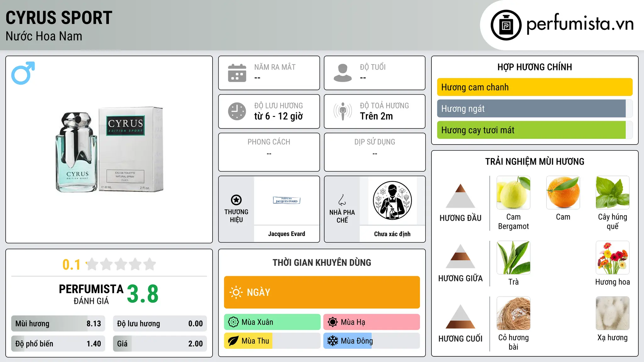Click the calendar icon beside Năm ra mắt
This screenshot has height=362, width=644.
[x=237, y=73]
